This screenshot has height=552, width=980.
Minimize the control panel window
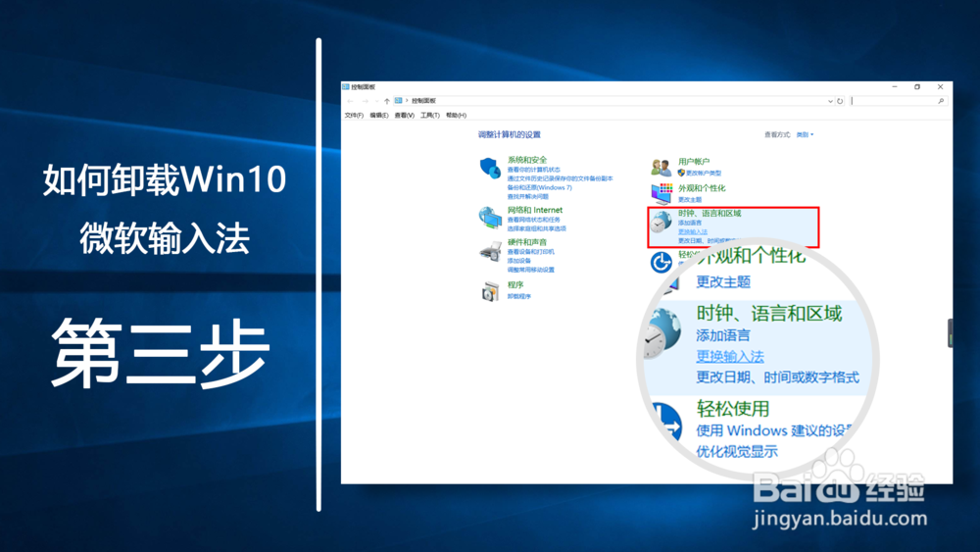click(x=895, y=87)
